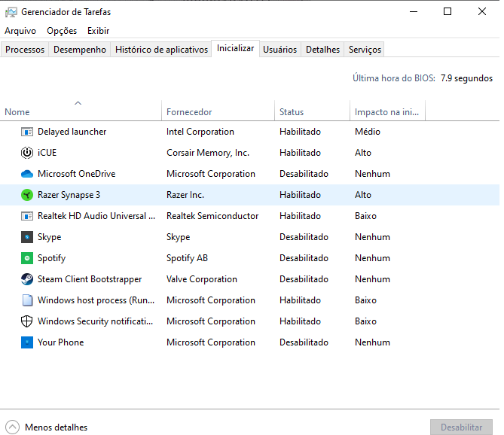The image size is (504, 435).
Task: Click the green Razer Synapse 3 icon
Action: (x=27, y=195)
